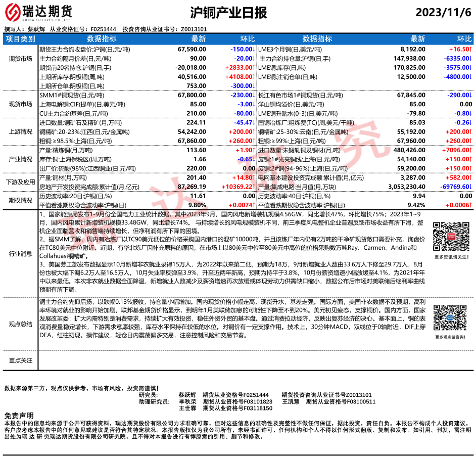Select the 3,053,230.40 integrated circuit output value
This screenshot has height=458, width=476.
pos(410,187)
